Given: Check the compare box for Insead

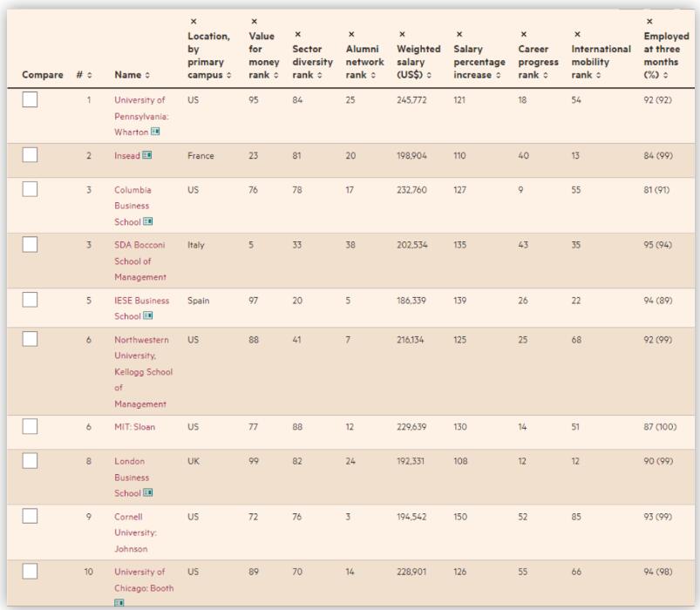Looking at the screenshot, I should coord(30,155).
